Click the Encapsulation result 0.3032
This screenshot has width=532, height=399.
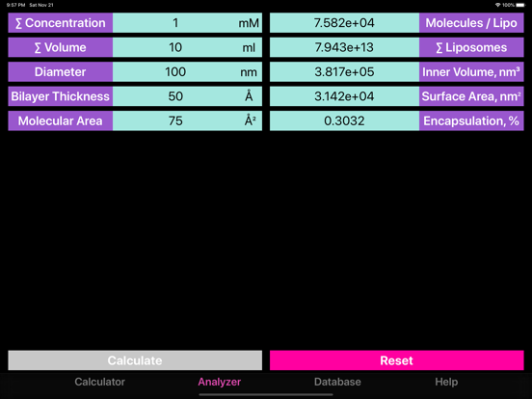344,120
